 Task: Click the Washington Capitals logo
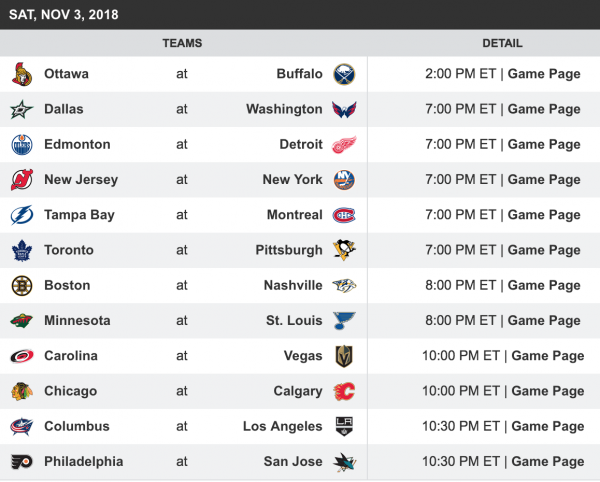pyautogui.click(x=344, y=109)
